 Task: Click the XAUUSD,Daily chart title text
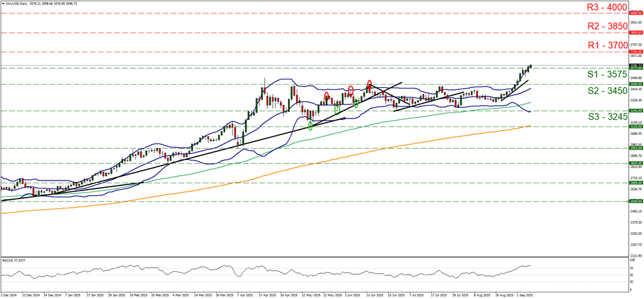click(x=17, y=3)
